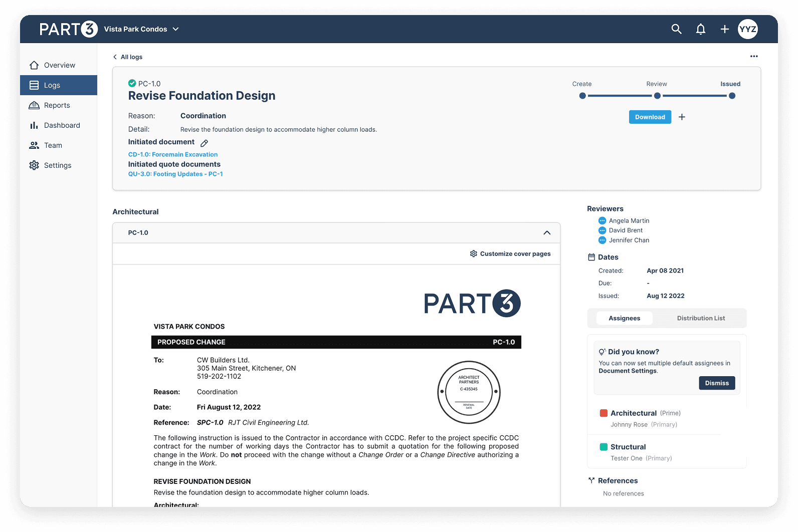Switch to Distribution List tab

701,318
